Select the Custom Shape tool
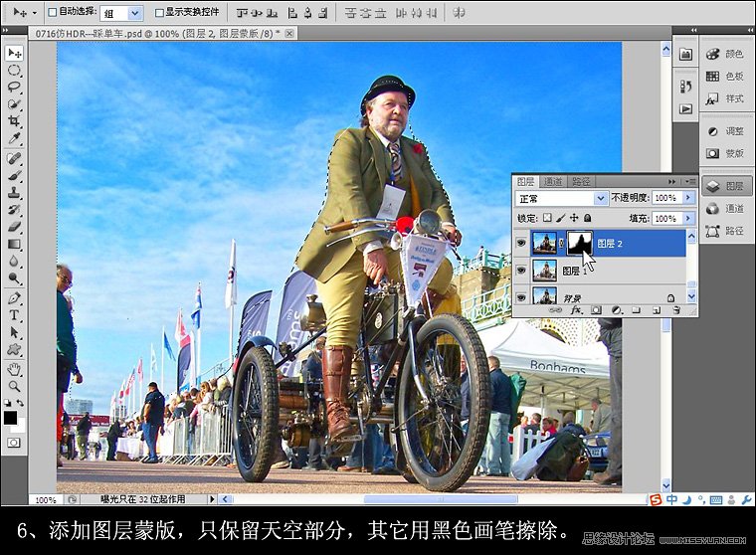 14,349
